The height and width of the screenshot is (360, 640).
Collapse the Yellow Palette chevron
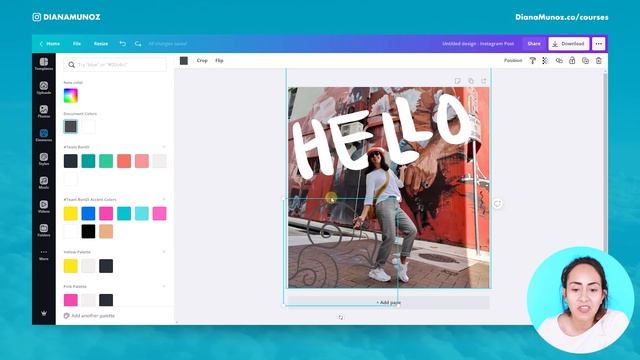(164, 252)
